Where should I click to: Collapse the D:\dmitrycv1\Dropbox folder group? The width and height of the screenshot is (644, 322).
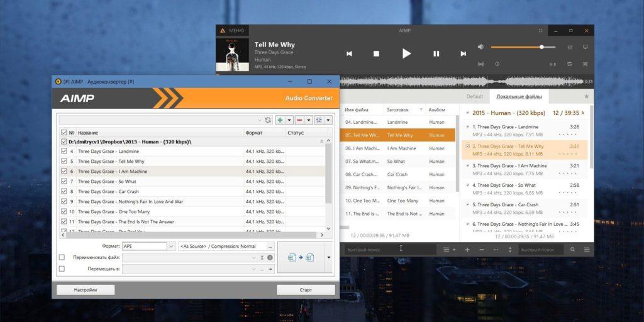322,142
